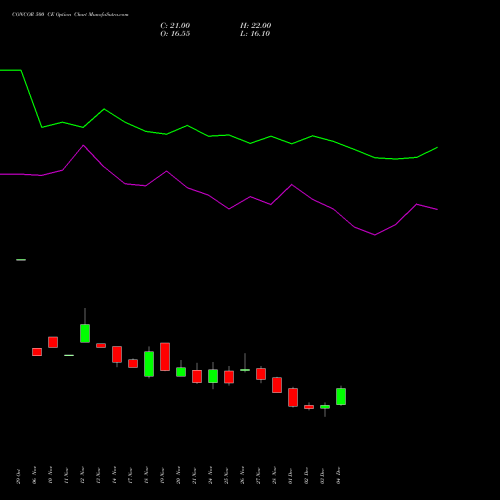This screenshot has height=500, width=500.
Task: Click the red 27 Nov candlestick
Action: pos(261,374)
